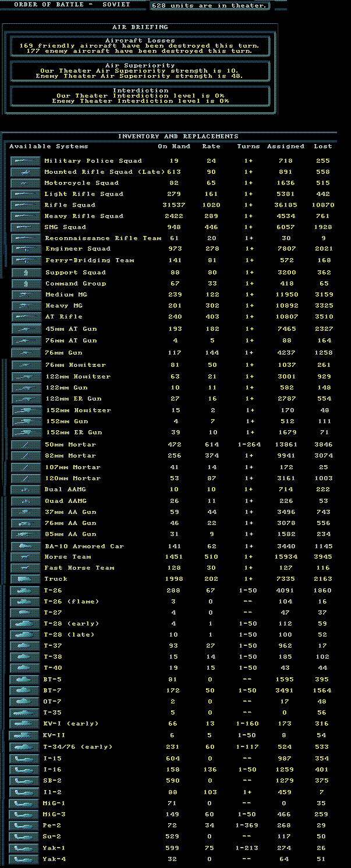Click the 85mm AA Gun icon
This screenshot has height=868, width=351.
tap(26, 534)
